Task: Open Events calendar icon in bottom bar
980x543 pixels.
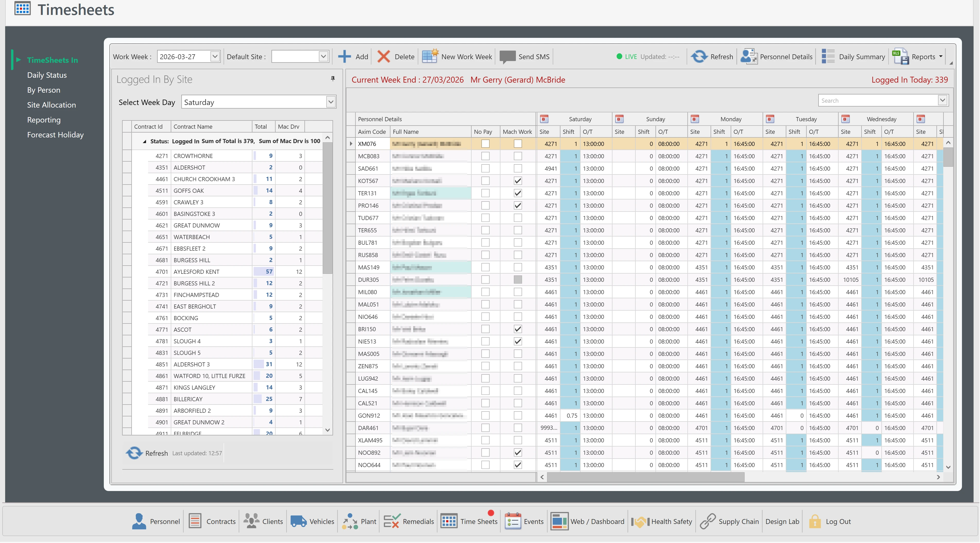Action: tap(513, 521)
